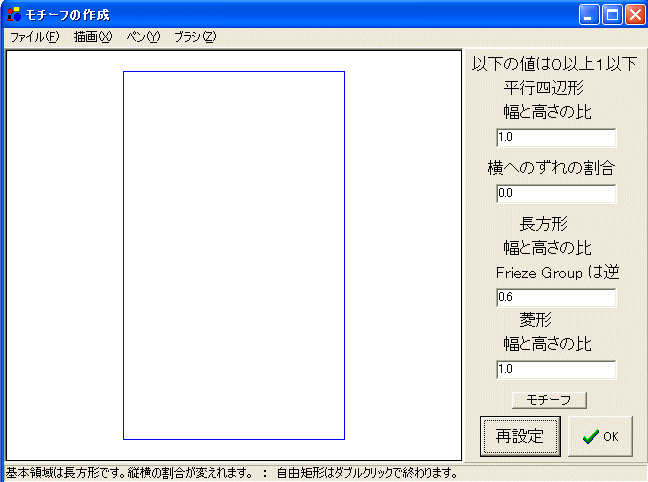The width and height of the screenshot is (648, 482).
Task: Click the 以下の値は0以上1以下 heading text
Action: [x=554, y=64]
